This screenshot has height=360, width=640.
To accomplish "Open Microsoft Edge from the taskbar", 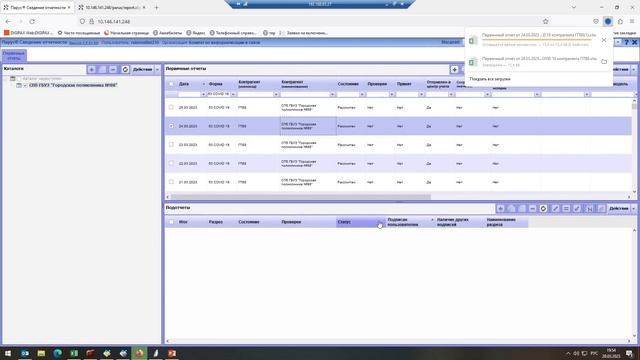I will coord(58,353).
